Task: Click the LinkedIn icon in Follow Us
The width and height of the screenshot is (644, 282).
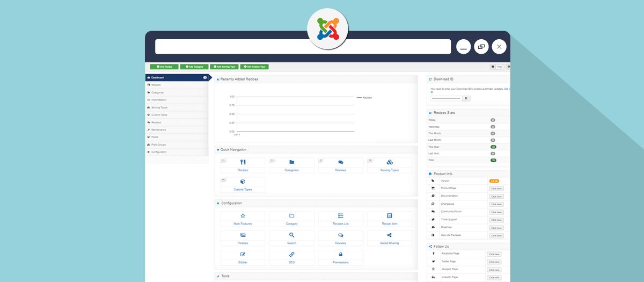Action: [433, 277]
